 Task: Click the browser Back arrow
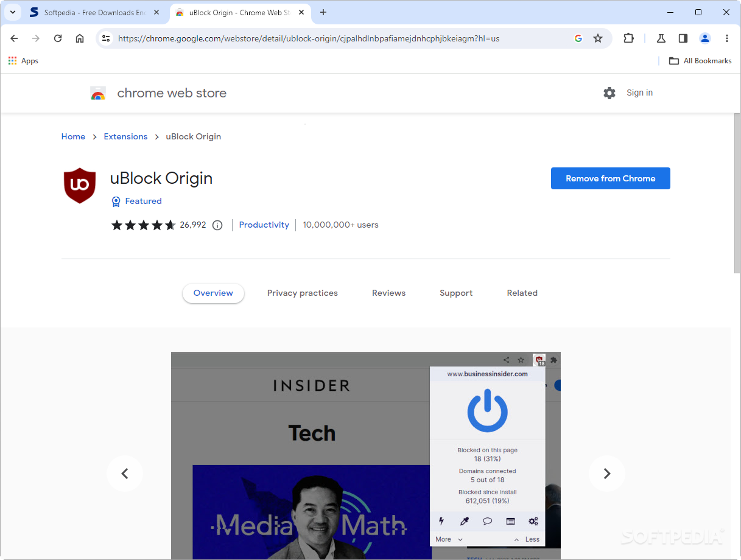[x=14, y=38]
